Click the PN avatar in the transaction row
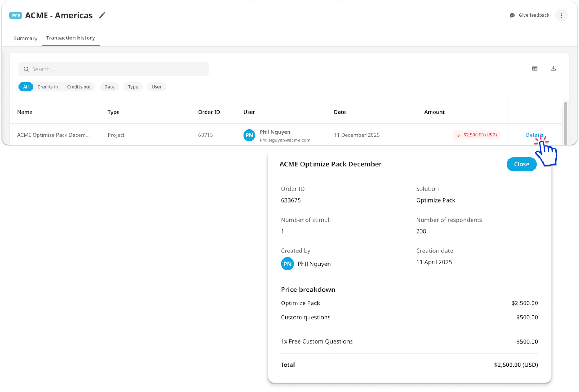 point(249,135)
